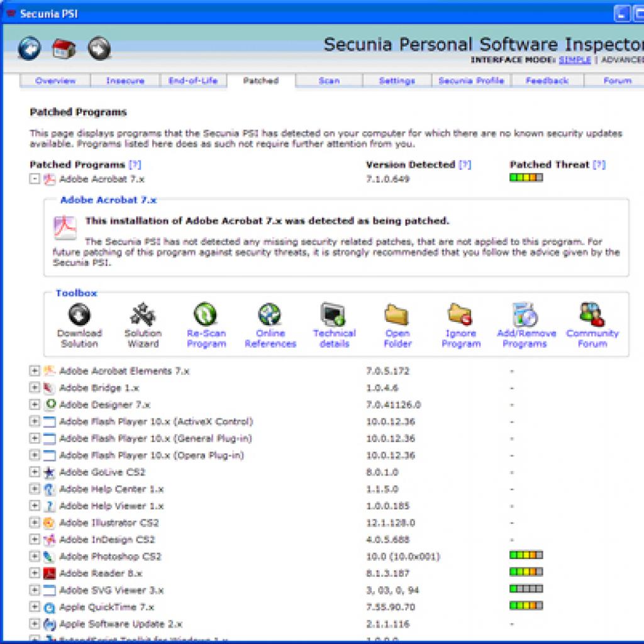Click the Adobe Illustrator CS2 icon

pyautogui.click(x=49, y=523)
